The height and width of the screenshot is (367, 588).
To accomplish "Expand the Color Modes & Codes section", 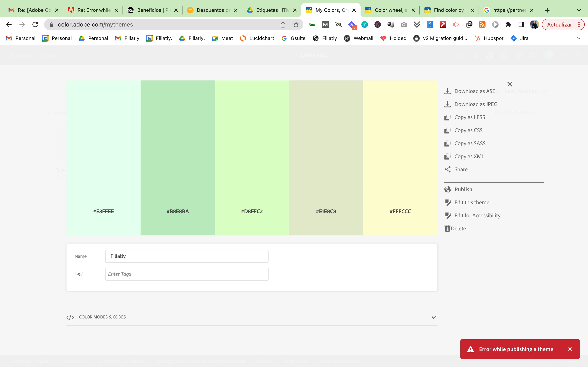I will pyautogui.click(x=433, y=317).
